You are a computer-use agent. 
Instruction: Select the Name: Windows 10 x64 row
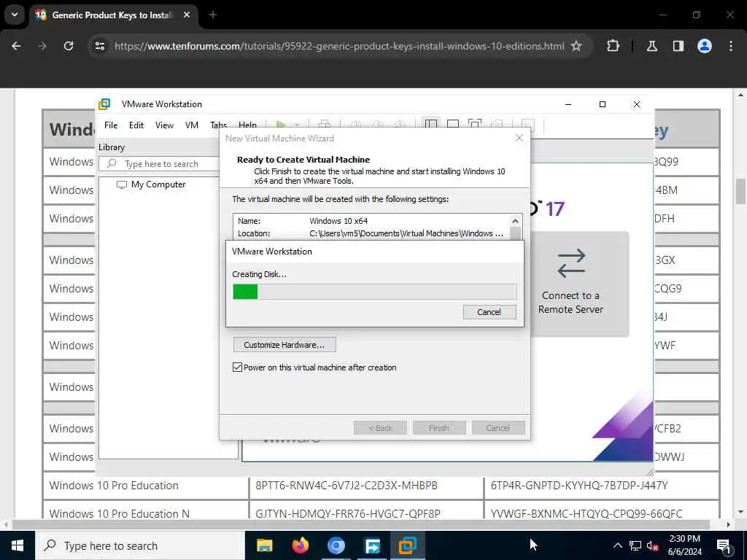coord(371,221)
